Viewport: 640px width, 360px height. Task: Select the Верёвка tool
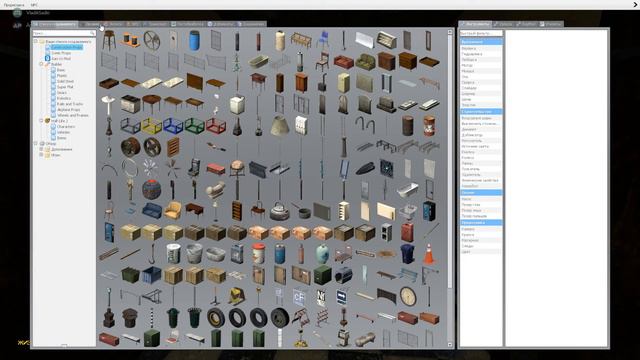click(x=481, y=48)
